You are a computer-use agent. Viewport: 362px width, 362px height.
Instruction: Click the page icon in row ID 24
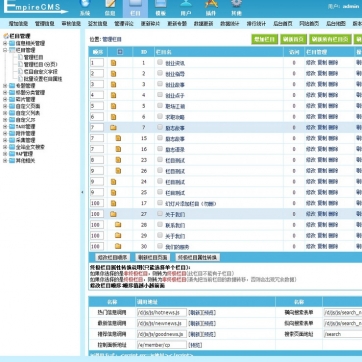pyautogui.click(x=113, y=182)
